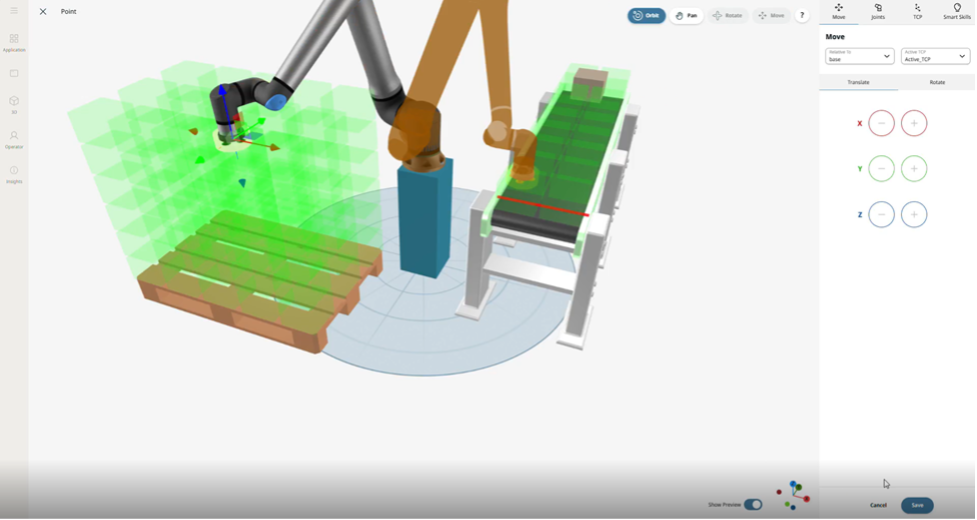Enable Orbit camera mode

coord(646,16)
